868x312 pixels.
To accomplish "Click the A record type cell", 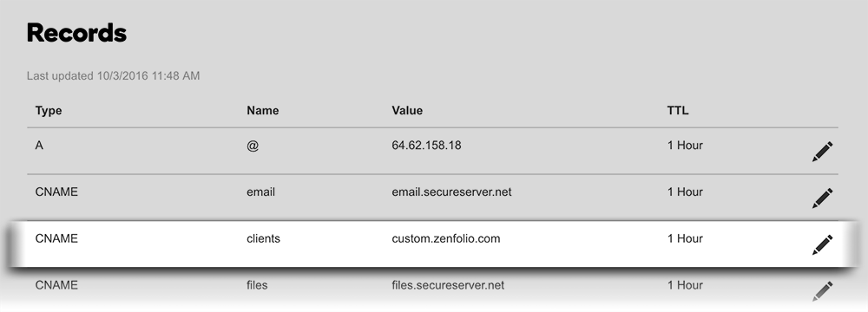I will 39,146.
